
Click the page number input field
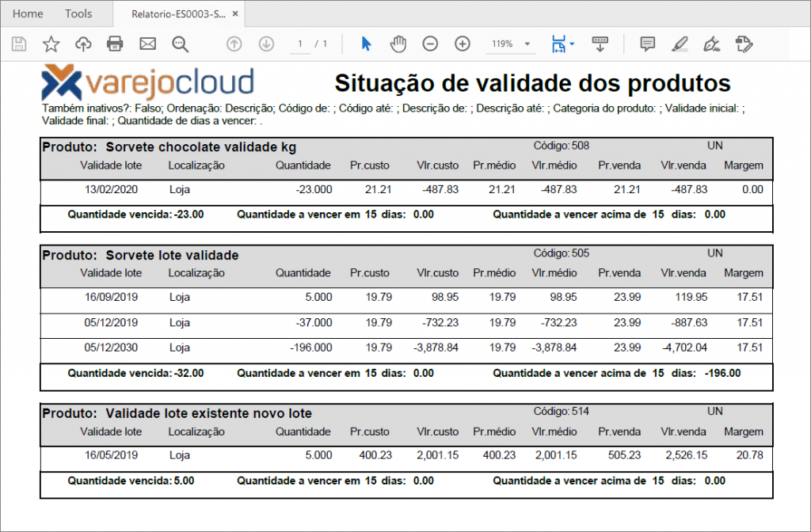[300, 44]
